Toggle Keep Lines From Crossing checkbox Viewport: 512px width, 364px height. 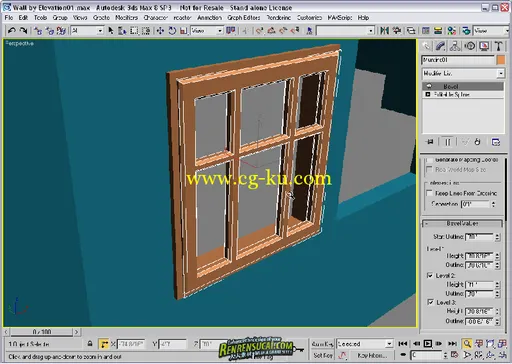coord(430,193)
